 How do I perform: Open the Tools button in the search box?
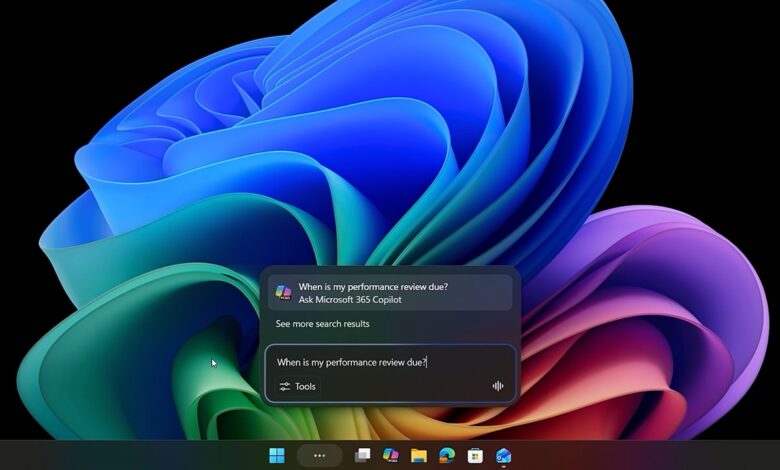[297, 386]
